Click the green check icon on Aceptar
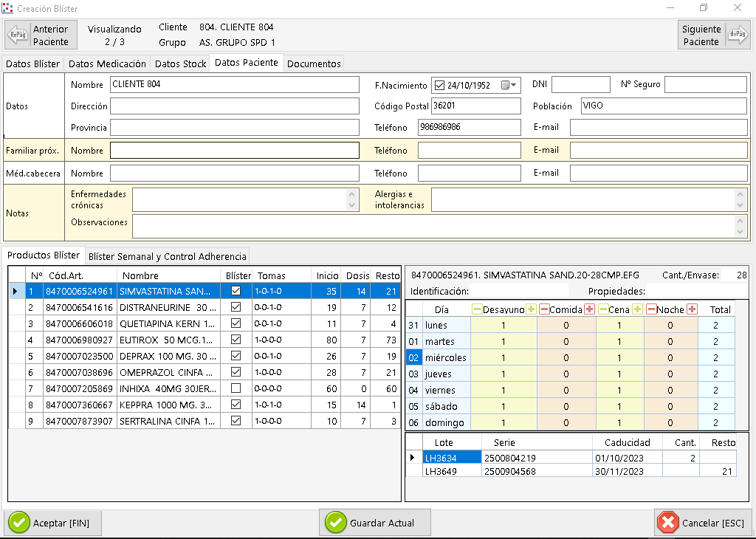Viewport: 756px width, 539px height. 19,523
